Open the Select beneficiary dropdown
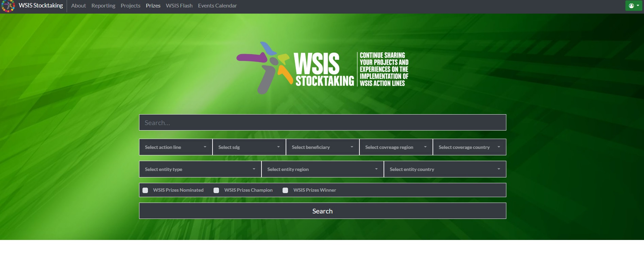 click(x=323, y=147)
